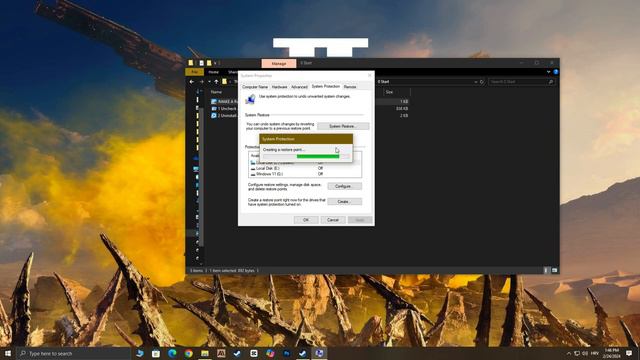
Task: Switch to Computer Name tab
Action: [255, 87]
